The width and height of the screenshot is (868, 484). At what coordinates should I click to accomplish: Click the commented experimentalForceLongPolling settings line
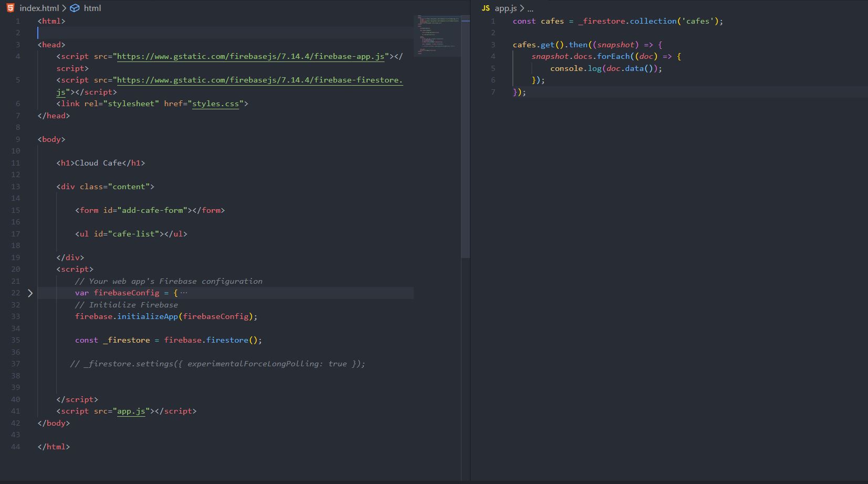pyautogui.click(x=218, y=364)
